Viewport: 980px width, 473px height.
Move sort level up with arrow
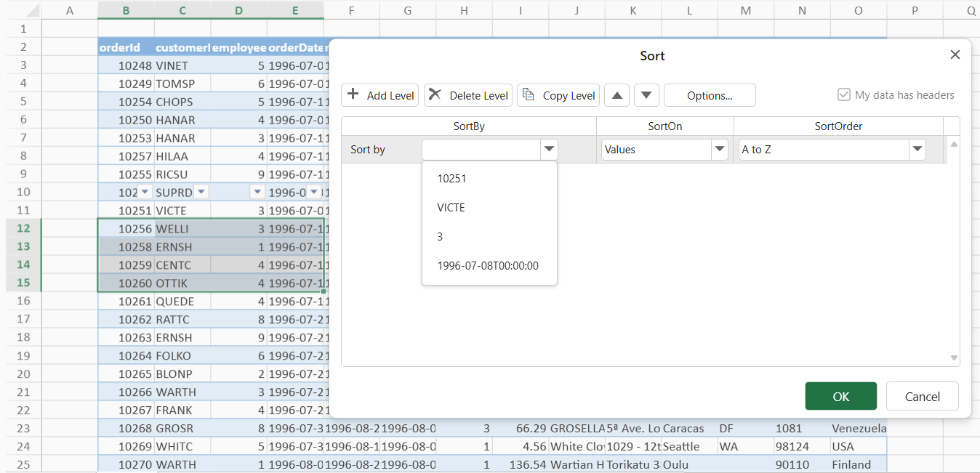[x=616, y=95]
